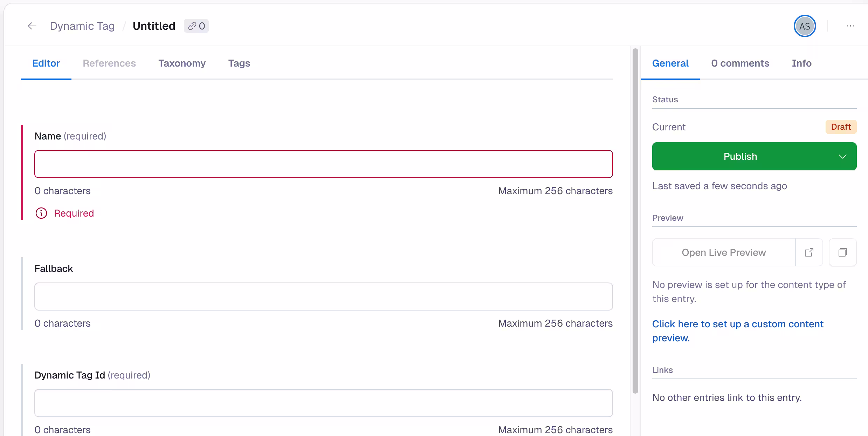Click the Draft status badge
The image size is (868, 436).
click(x=841, y=127)
